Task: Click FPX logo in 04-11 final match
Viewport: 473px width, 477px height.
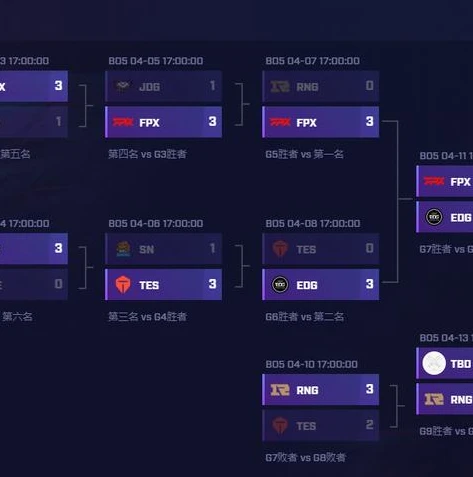Action: coord(434,181)
